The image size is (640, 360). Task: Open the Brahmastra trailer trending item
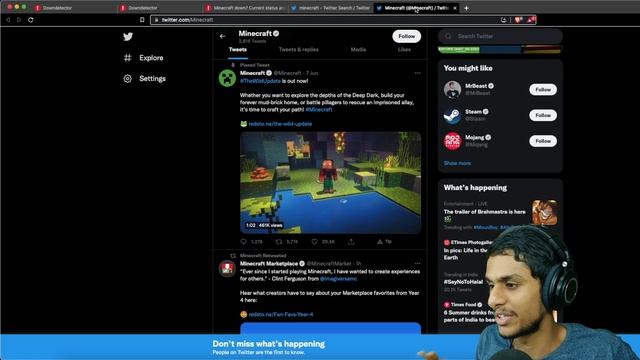[484, 212]
